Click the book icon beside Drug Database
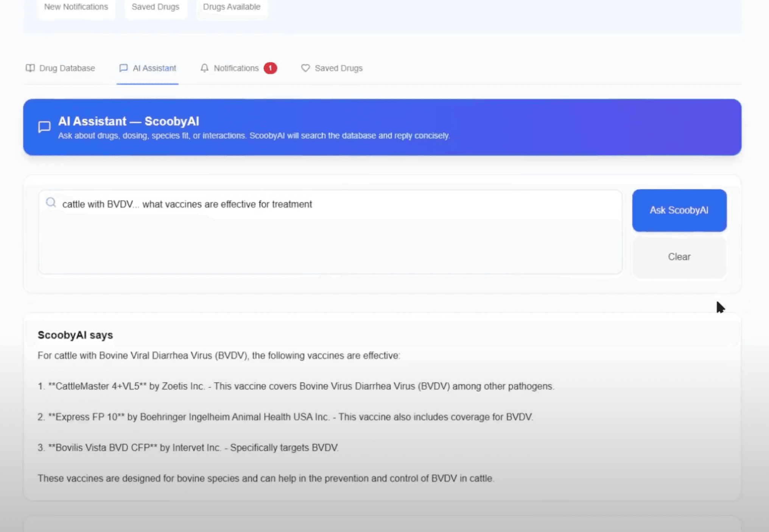Viewport: 769px width, 532px height. [31, 68]
